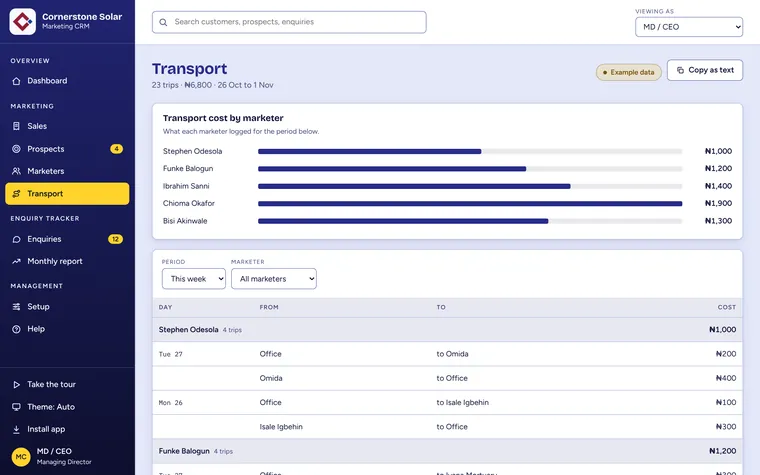Click the COST column header
Viewport: 760px width, 475px height.
tap(727, 307)
